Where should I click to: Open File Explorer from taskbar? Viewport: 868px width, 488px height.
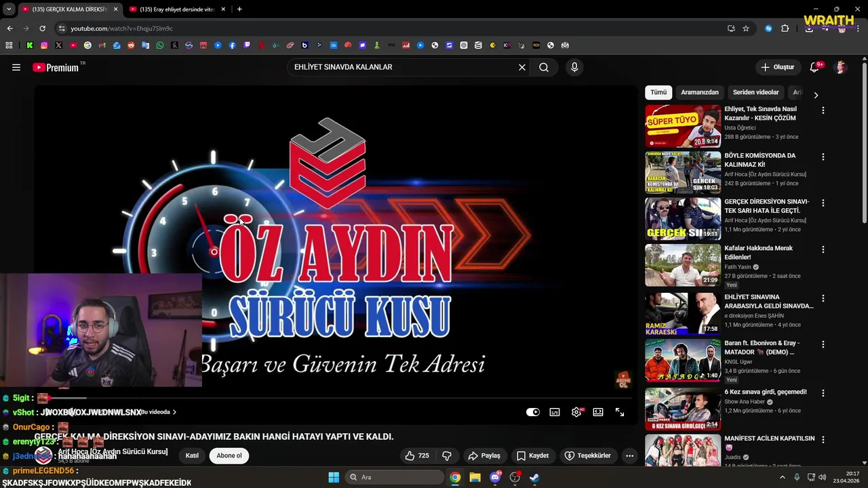click(x=475, y=477)
